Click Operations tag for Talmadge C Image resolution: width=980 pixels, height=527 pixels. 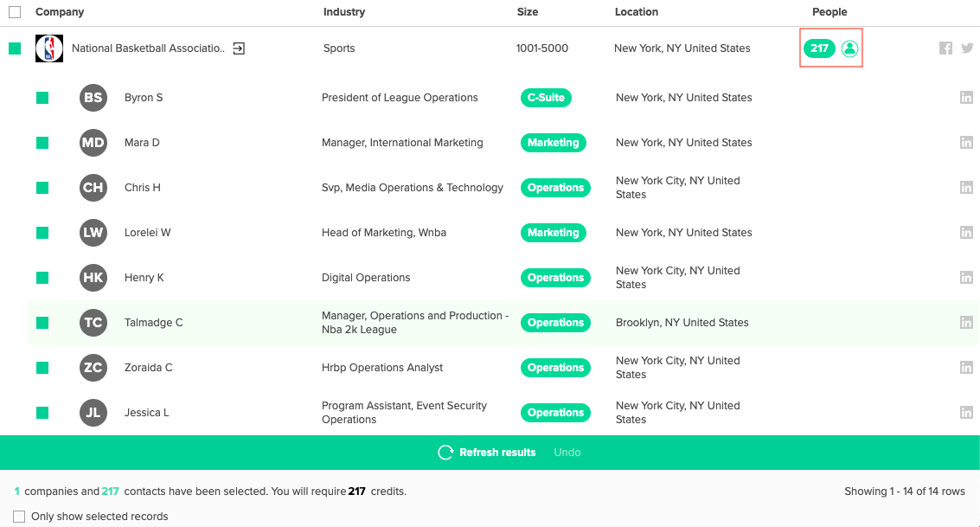point(555,323)
